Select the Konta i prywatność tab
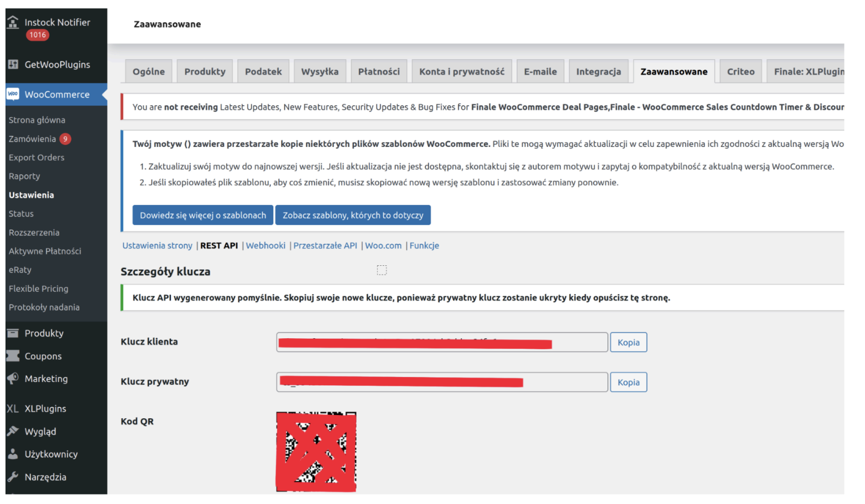865x504 pixels. click(461, 72)
